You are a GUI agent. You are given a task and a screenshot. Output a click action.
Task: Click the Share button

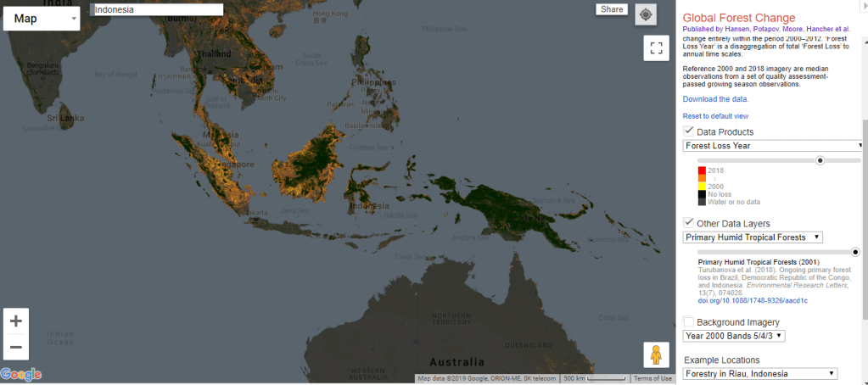[611, 9]
